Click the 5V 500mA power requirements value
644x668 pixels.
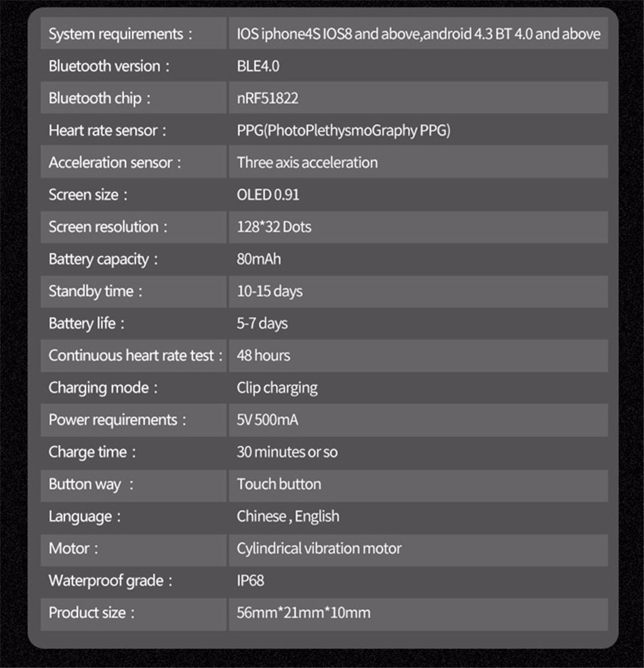(267, 420)
